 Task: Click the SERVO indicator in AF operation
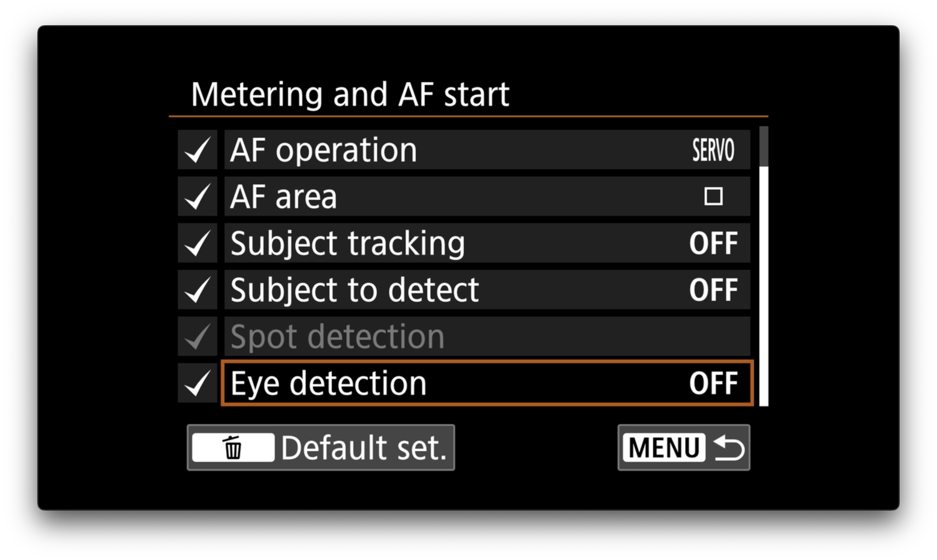click(713, 150)
